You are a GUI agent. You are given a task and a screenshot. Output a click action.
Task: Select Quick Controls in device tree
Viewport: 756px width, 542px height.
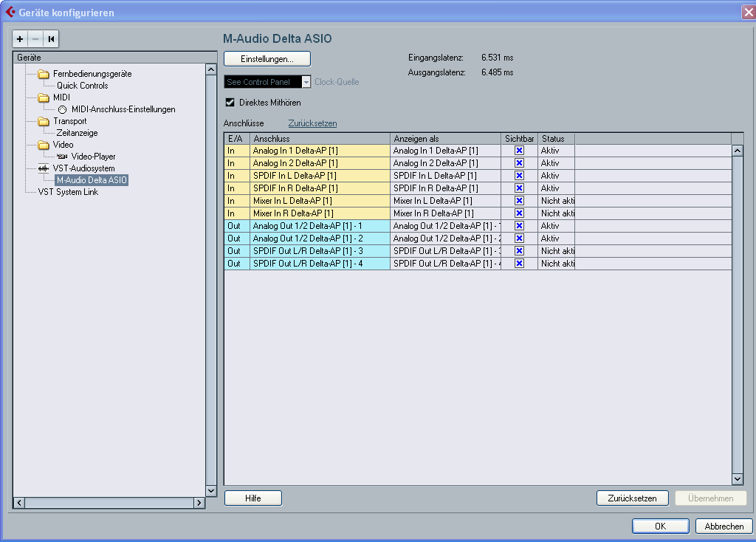pos(83,86)
